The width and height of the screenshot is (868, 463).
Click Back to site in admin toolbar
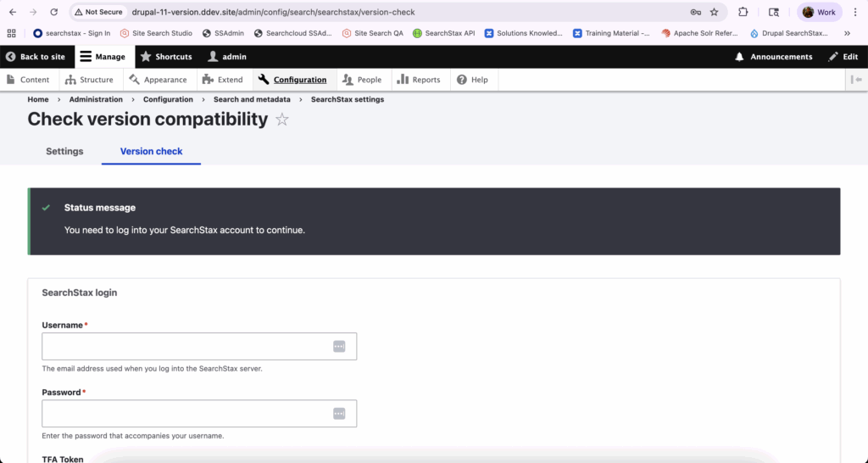pos(36,57)
